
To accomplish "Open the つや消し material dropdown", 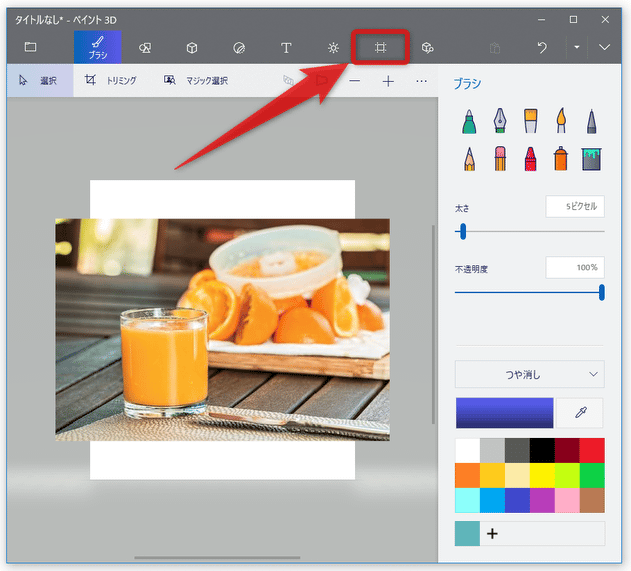I will click(530, 374).
